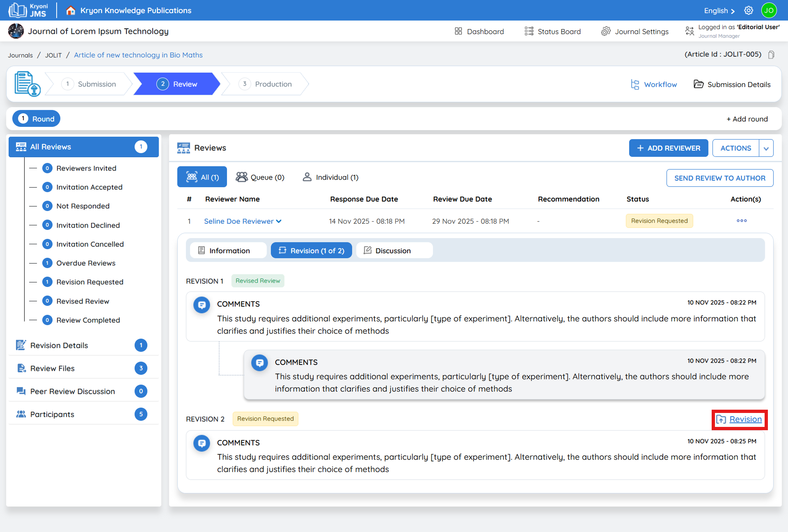The width and height of the screenshot is (788, 532).
Task: Click SEND REVIEW TO AUTHOR button
Action: 719,178
